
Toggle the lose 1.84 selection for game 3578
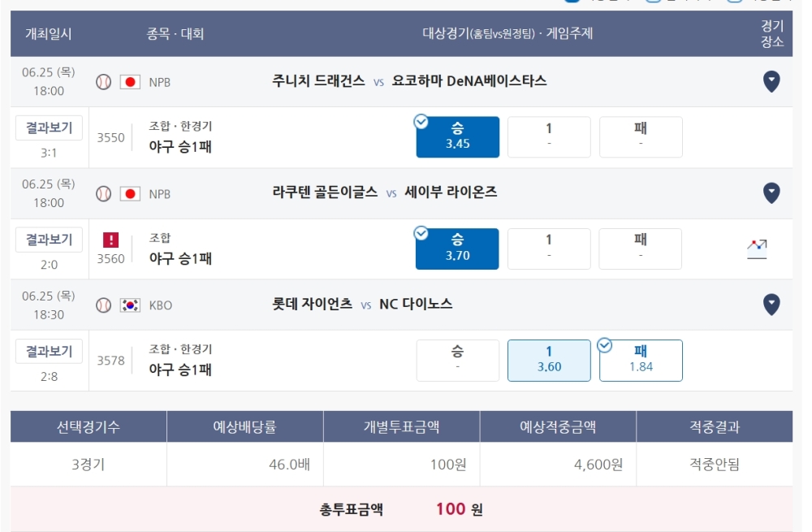click(641, 361)
